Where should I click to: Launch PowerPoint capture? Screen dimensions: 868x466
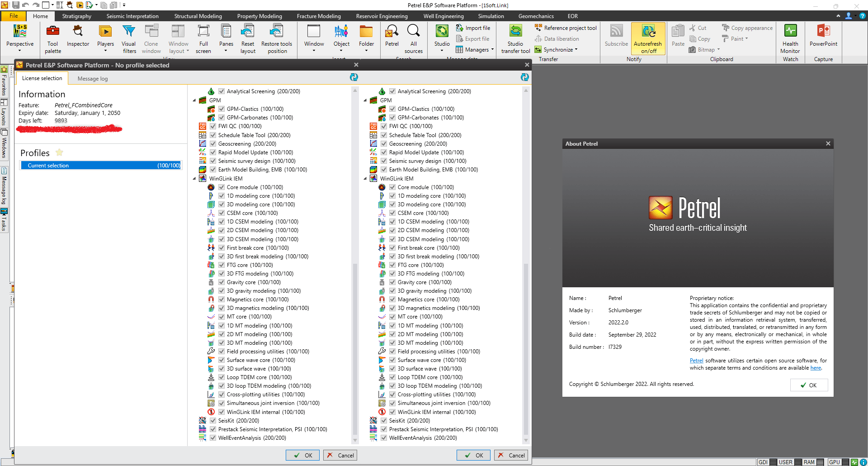(823, 36)
